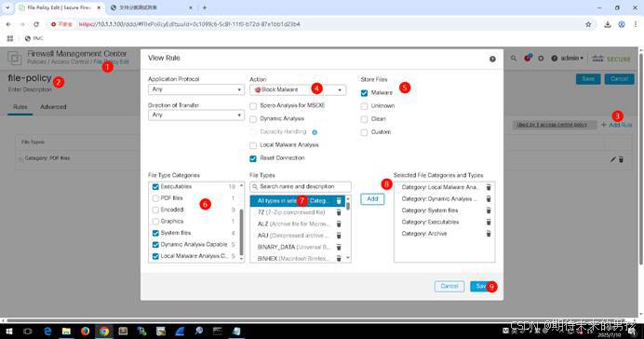The height and width of the screenshot is (339, 644).
Task: Click browser address bar URL
Action: (189, 24)
